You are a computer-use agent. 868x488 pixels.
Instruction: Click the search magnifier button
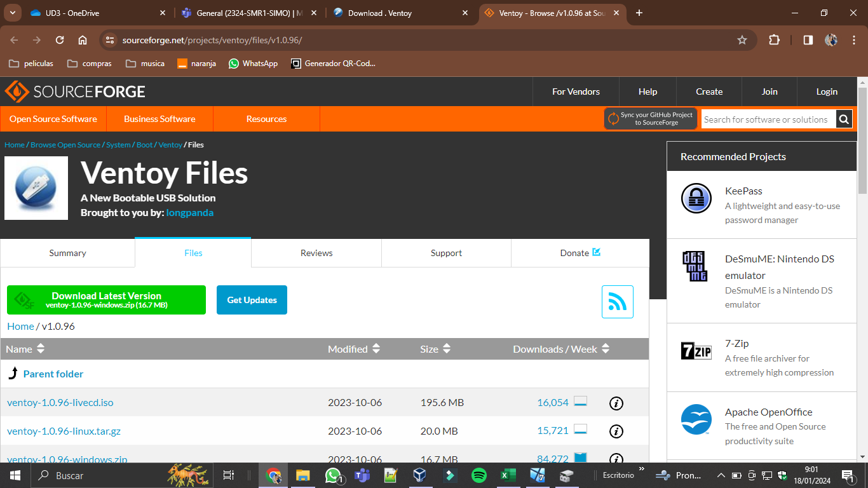click(x=844, y=119)
